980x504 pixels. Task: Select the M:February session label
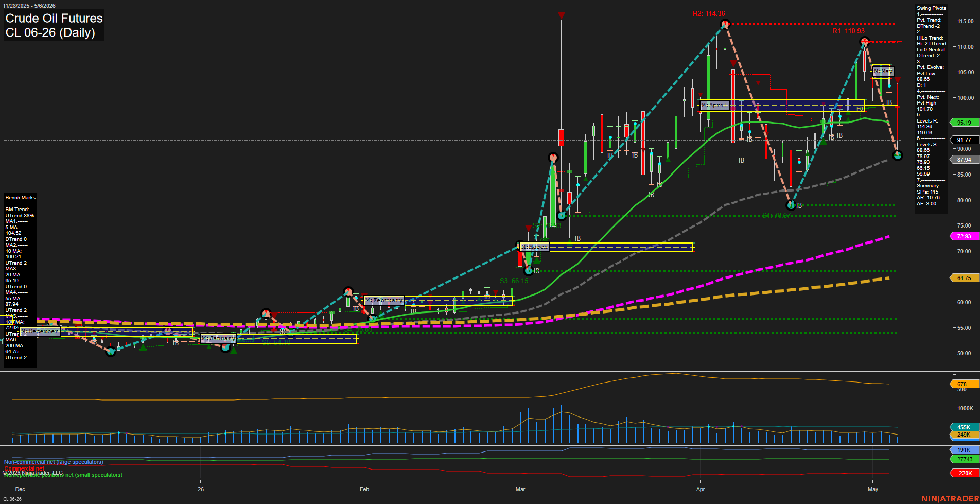384,300
